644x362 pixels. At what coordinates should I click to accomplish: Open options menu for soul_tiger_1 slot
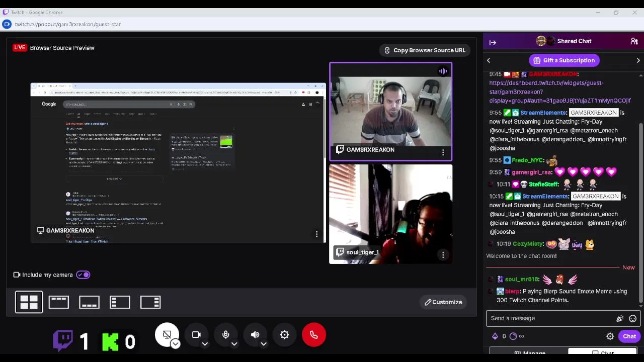tap(443, 255)
